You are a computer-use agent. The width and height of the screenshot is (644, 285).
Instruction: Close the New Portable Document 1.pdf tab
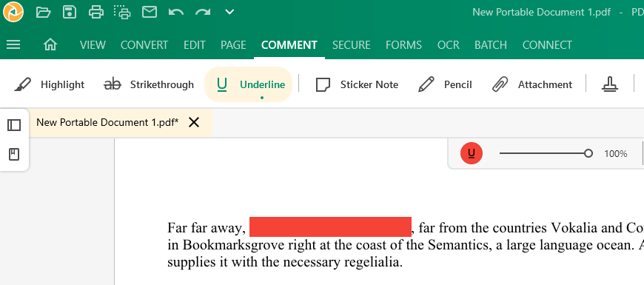(194, 122)
